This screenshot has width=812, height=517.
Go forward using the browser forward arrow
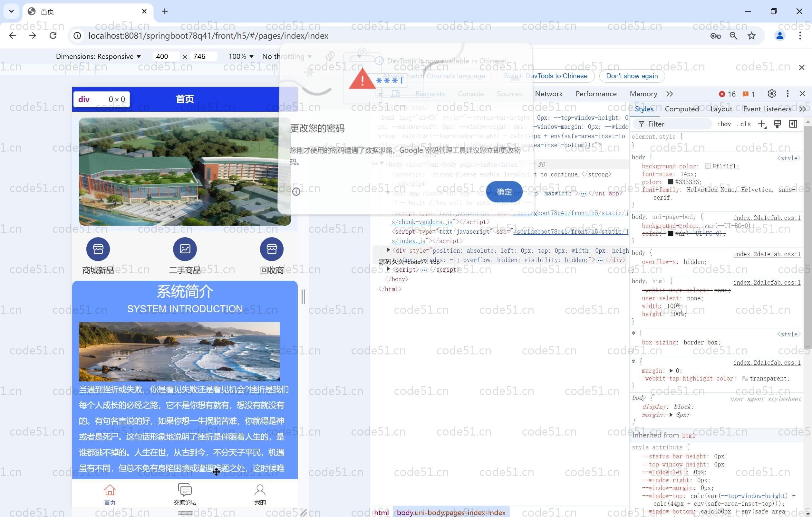(33, 36)
